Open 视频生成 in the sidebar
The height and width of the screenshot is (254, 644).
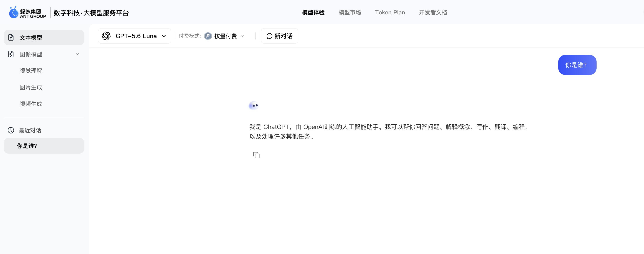(x=31, y=104)
